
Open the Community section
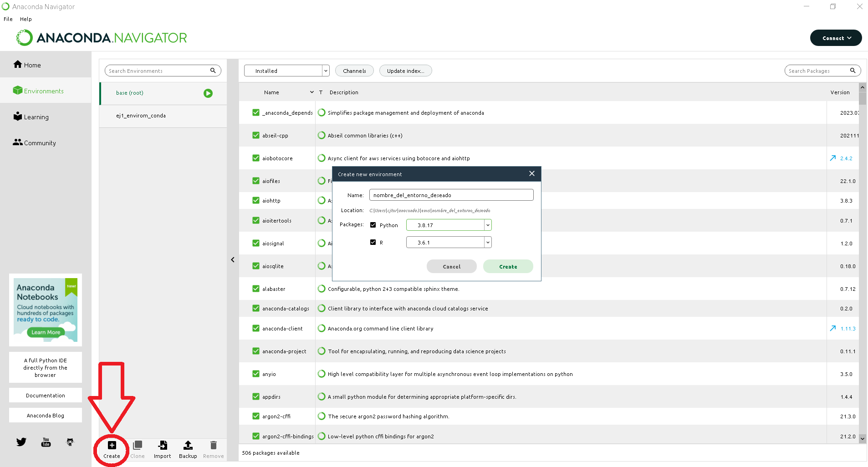click(x=46, y=142)
